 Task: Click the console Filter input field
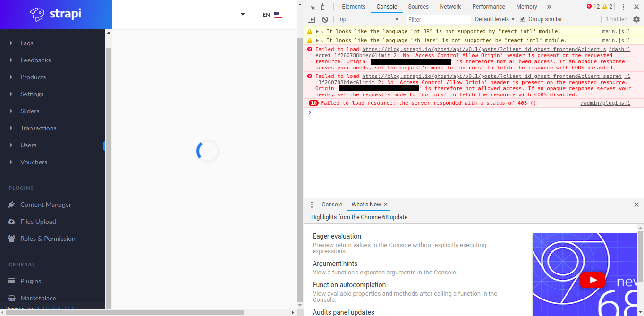pos(434,19)
